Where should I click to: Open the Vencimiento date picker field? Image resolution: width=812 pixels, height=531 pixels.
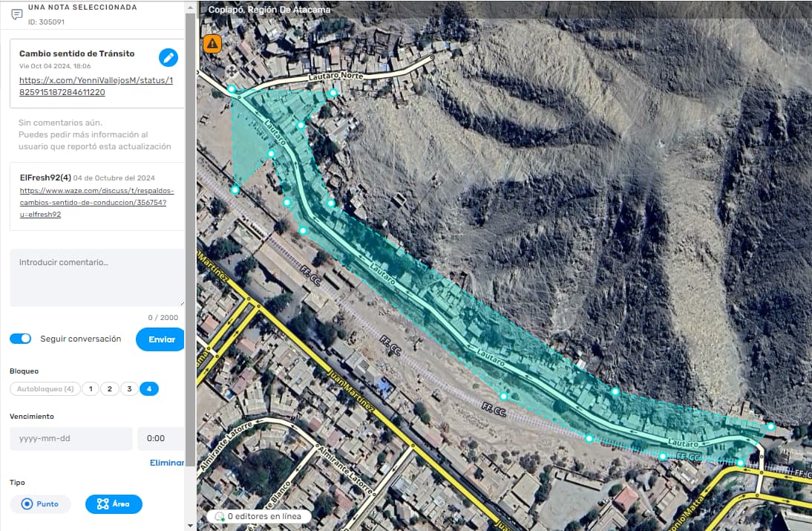(x=71, y=438)
